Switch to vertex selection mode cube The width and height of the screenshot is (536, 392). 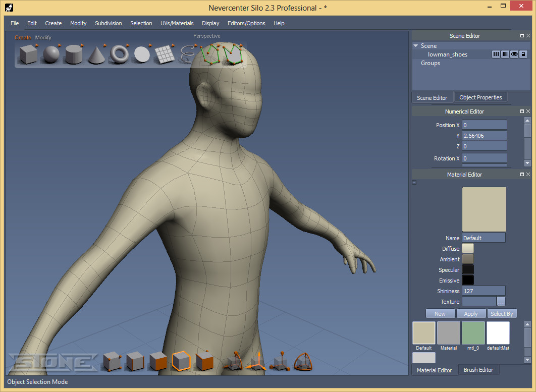click(112, 361)
